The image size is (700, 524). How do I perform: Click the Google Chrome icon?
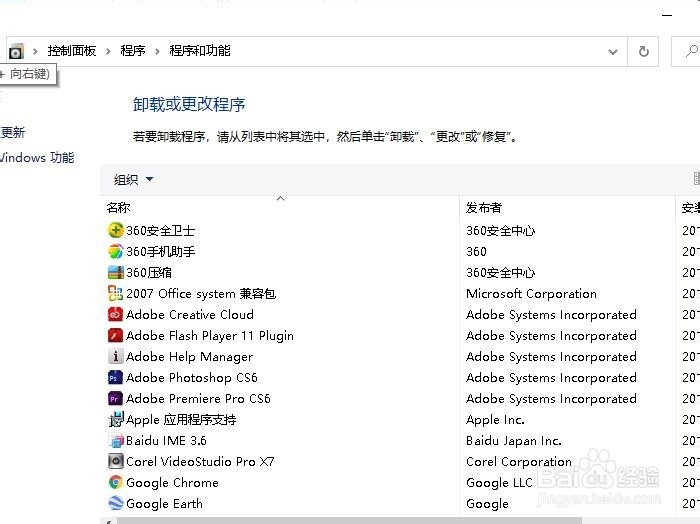[116, 482]
